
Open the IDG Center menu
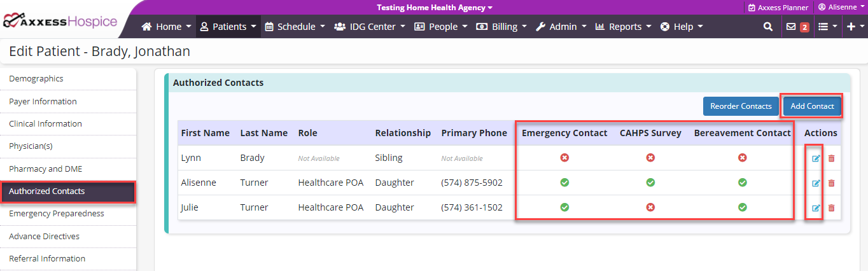(x=370, y=27)
